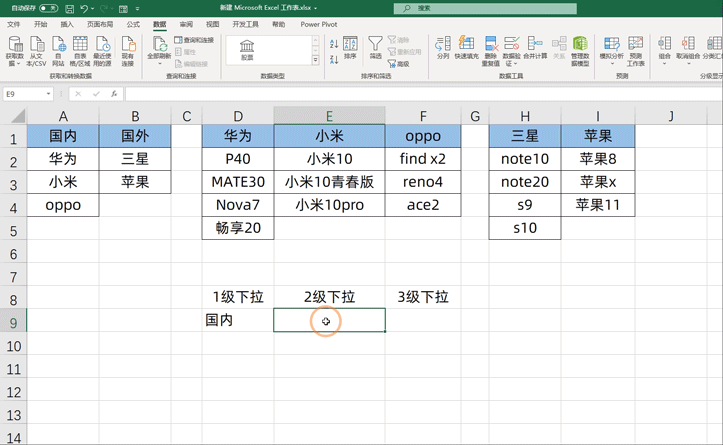Switch to the 公式 Formulas tab
Screen dimensions: 723x445
pos(133,24)
